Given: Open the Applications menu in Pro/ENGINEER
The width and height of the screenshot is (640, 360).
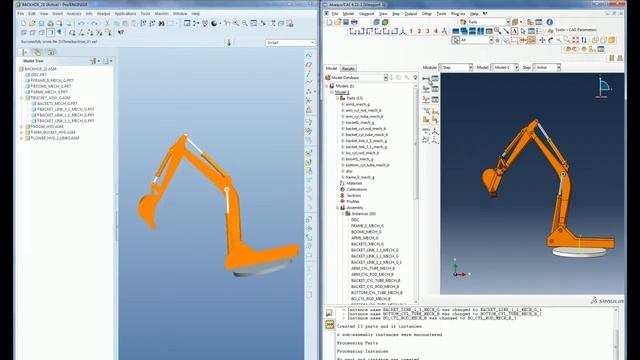Looking at the screenshot, I should (x=125, y=13).
